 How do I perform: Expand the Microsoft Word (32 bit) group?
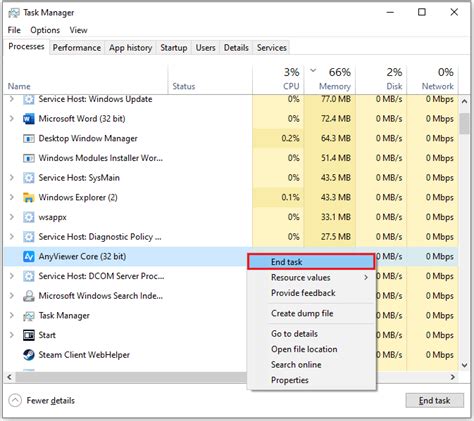[x=12, y=118]
